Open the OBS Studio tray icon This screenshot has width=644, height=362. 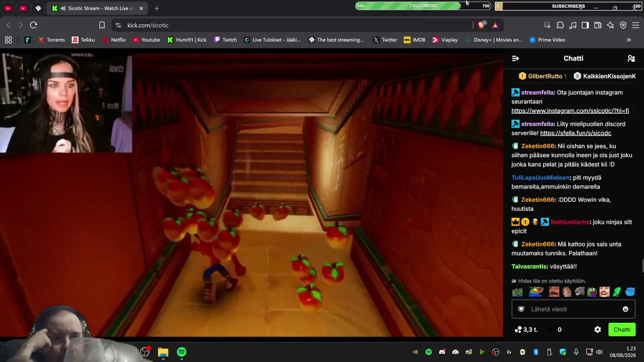click(496, 352)
